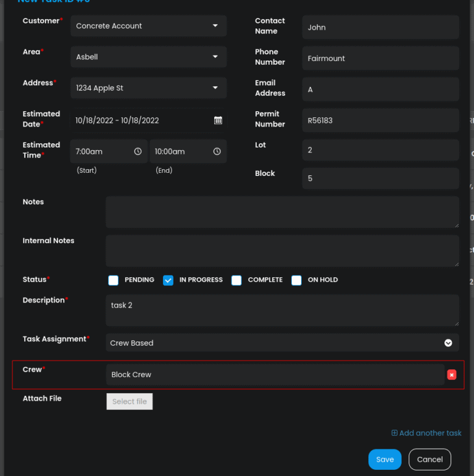Click the Add another task link
Viewport: 474px width, 476px height.
pyautogui.click(x=426, y=433)
